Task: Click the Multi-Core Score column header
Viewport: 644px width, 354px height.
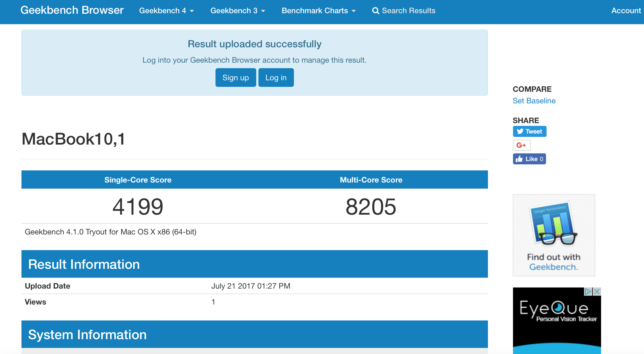Action: point(371,180)
